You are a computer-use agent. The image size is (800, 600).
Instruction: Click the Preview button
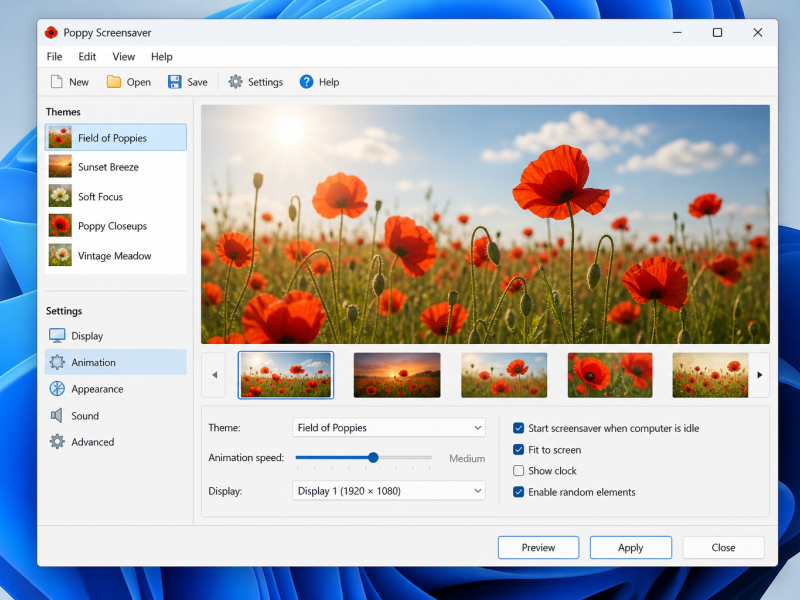538,547
